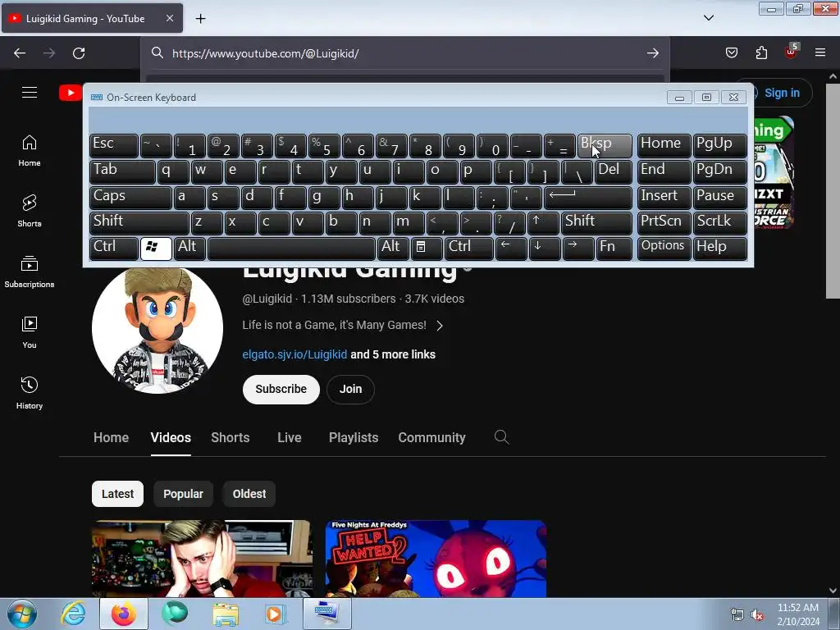
Task: Open the Live channel tab
Action: tap(290, 437)
